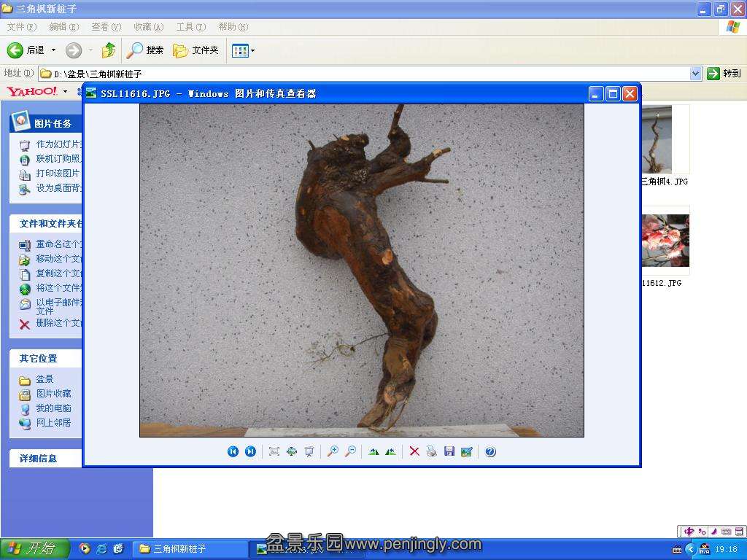Viewport: 747px width, 560px height.
Task: Click the 开始 Start button
Action: (34, 548)
